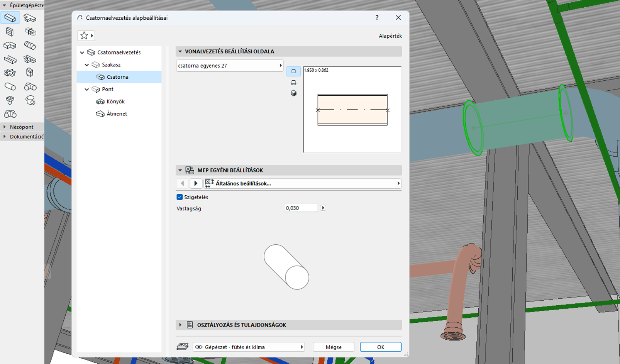This screenshot has height=364, width=620.
Task: Collapse the MEP egyéni beállítások panel
Action: [180, 170]
